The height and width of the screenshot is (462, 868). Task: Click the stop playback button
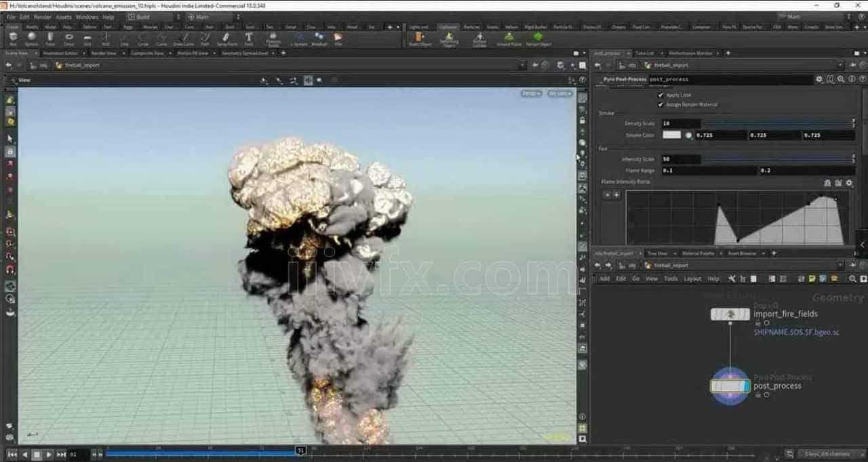pyautogui.click(x=37, y=455)
